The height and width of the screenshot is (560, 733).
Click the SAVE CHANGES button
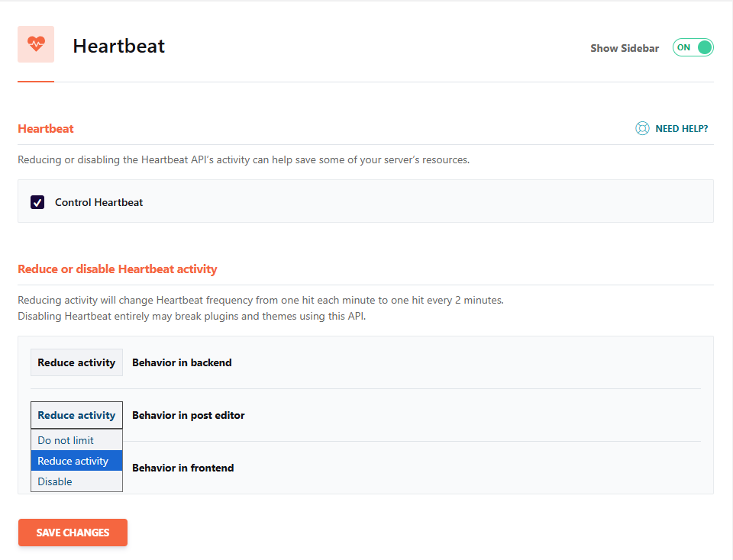(x=73, y=532)
